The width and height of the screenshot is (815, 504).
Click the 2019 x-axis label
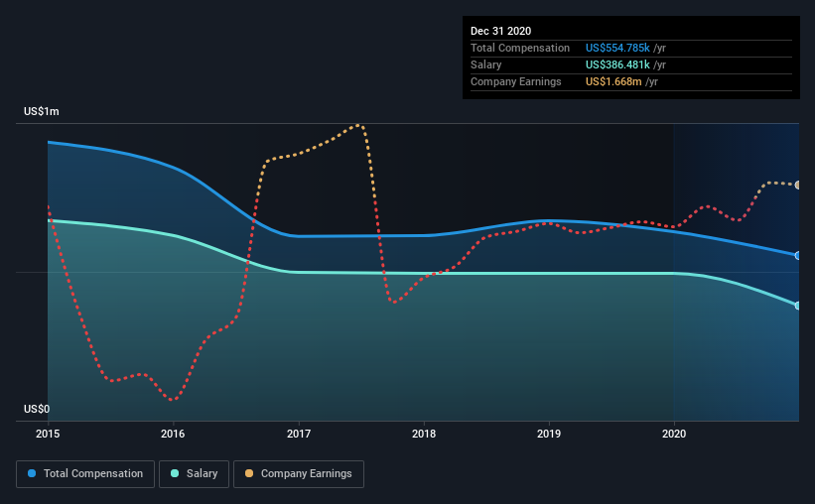tap(549, 434)
